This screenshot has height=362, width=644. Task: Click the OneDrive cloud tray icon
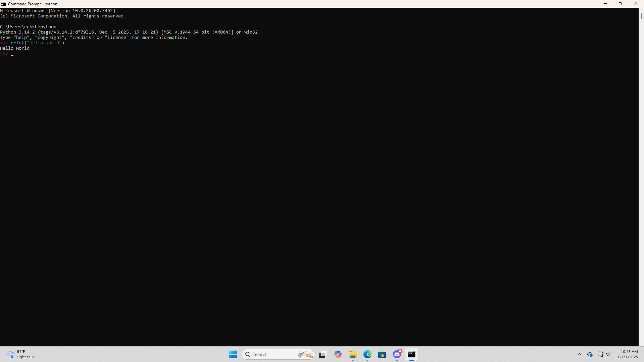tap(590, 354)
